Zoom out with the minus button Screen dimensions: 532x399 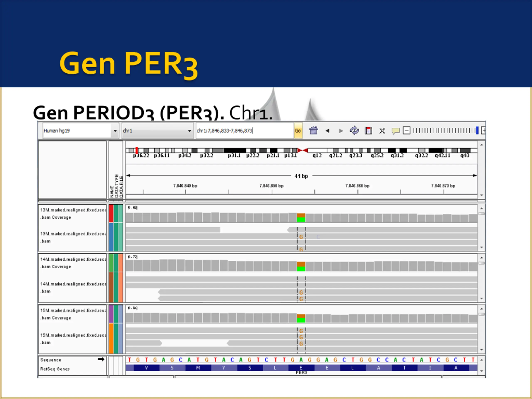(406, 131)
